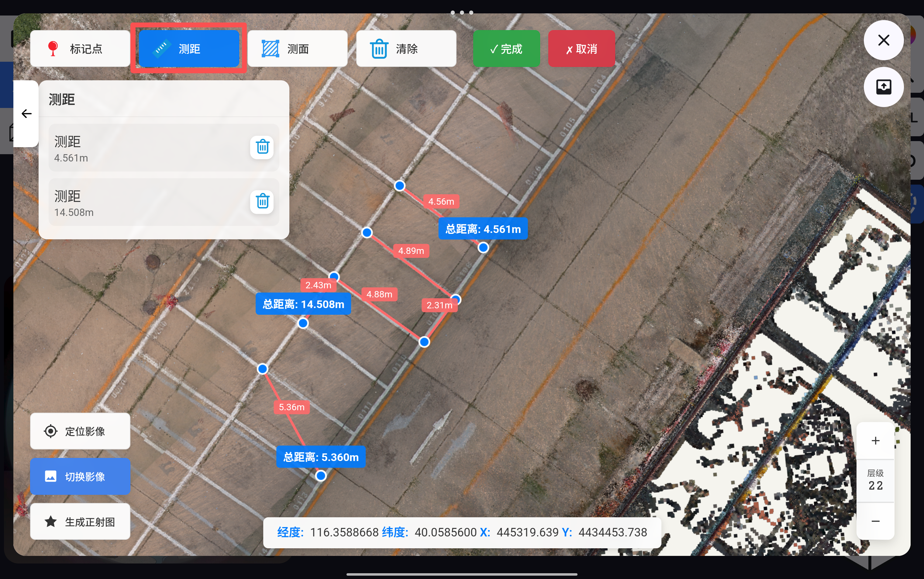Viewport: 924px width, 579px height.
Task: Delete the 14.508m measurement entry
Action: coord(262,201)
